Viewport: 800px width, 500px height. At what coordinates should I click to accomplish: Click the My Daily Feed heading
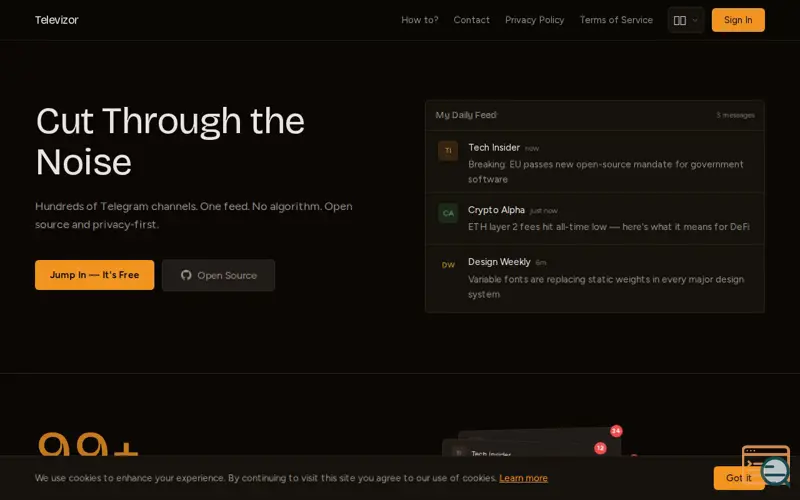[466, 115]
